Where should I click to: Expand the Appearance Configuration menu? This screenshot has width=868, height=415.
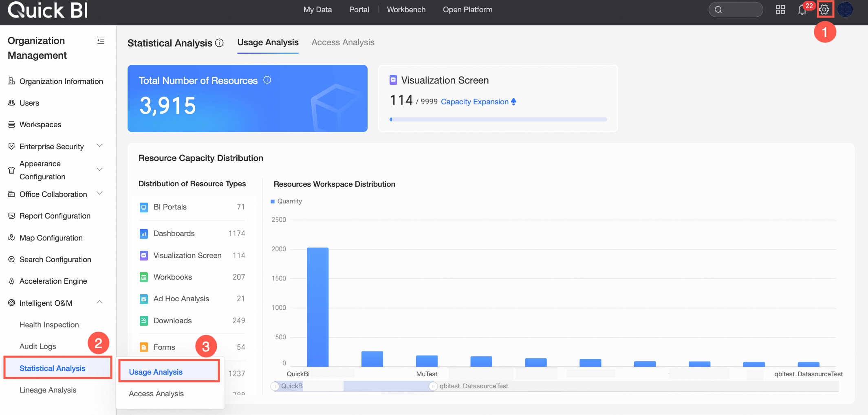(x=99, y=169)
